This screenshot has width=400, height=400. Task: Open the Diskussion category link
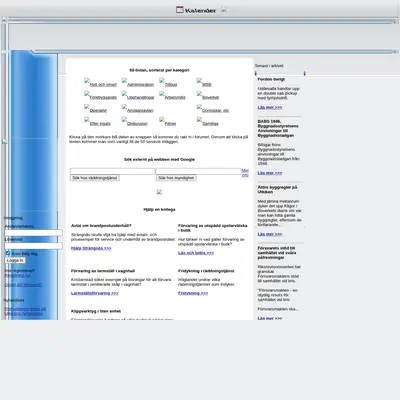(x=137, y=124)
